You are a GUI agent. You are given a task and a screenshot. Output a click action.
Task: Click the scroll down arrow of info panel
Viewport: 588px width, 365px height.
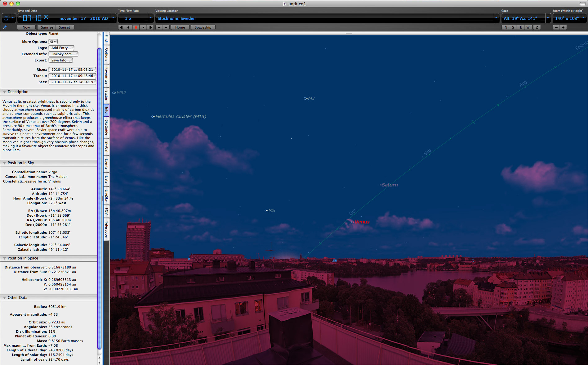point(100,363)
